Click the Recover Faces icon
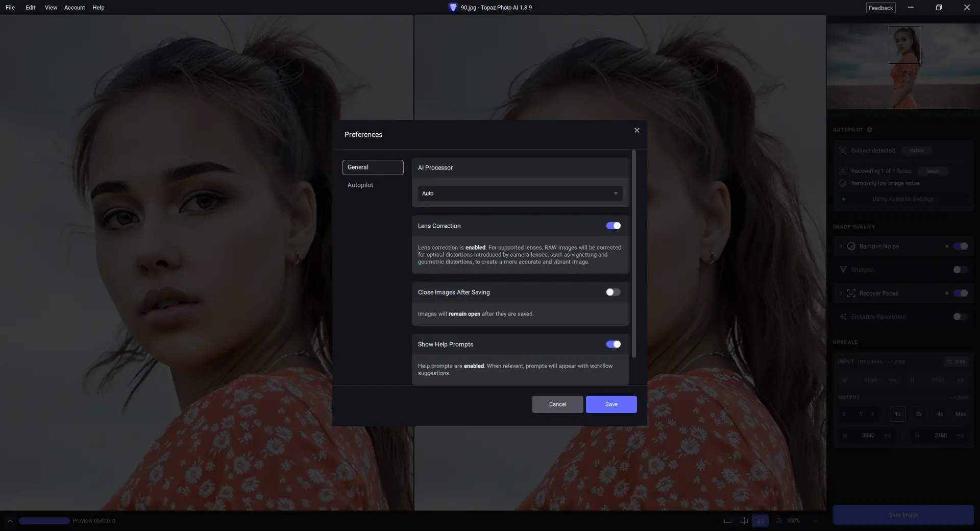 point(851,293)
